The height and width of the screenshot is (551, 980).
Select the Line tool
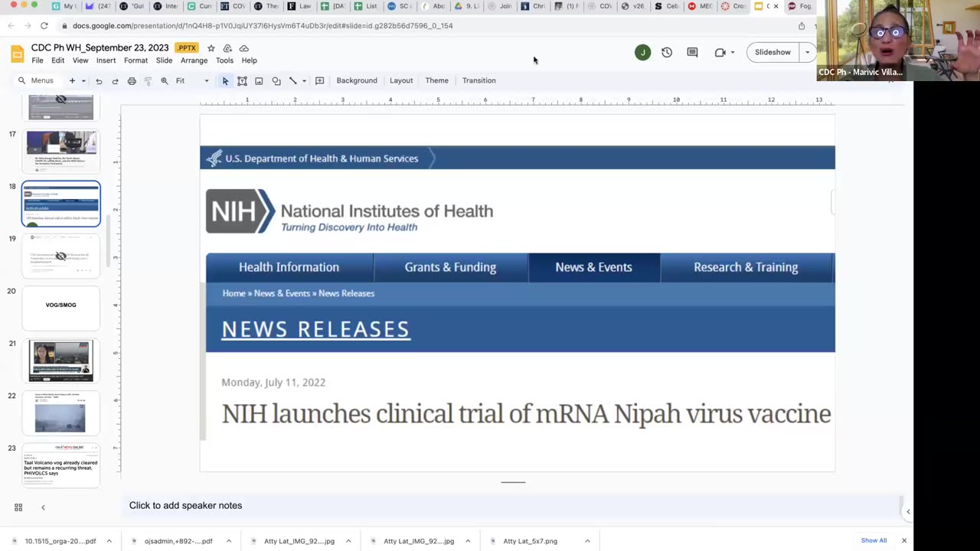[292, 80]
